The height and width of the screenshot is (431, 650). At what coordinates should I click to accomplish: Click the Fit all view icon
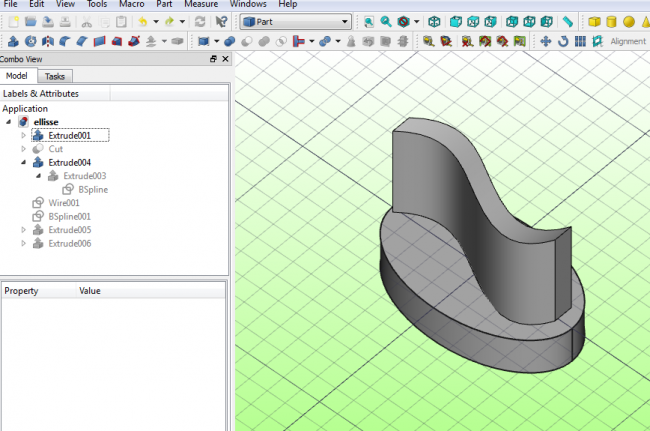click(368, 21)
